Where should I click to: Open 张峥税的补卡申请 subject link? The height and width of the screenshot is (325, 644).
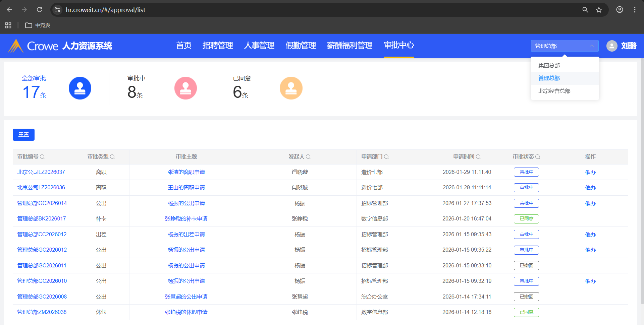[x=186, y=219]
